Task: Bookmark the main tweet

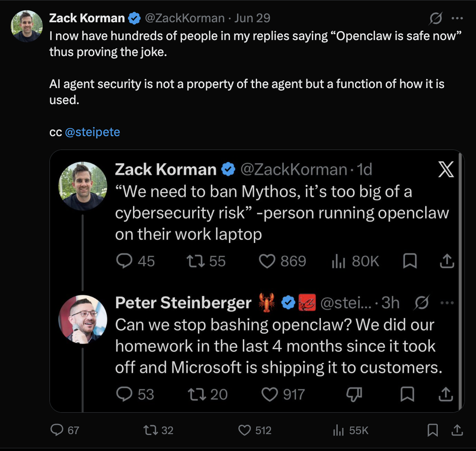Action: click(x=433, y=430)
